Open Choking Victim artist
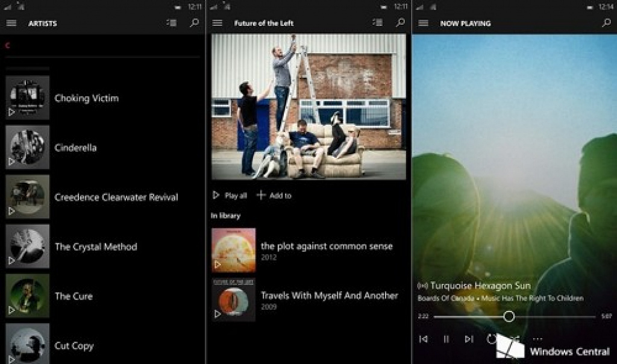The height and width of the screenshot is (364, 617). 87,98
